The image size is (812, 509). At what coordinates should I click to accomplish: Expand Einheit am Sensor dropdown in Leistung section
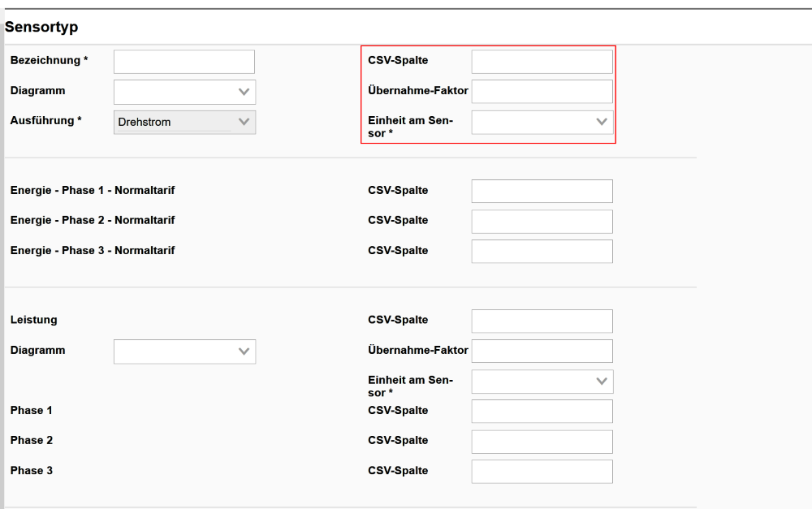542,381
